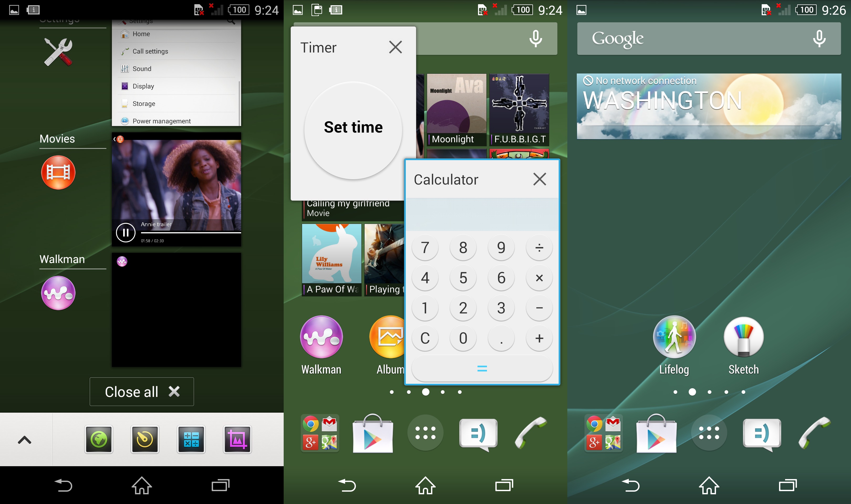Screen dimensions: 851x504
Task: Open the F.U.B.B.I.G.T album cover
Action: [519, 110]
